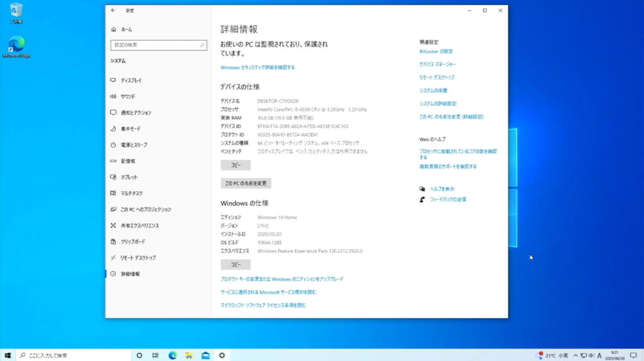
Task: Open the ホーム (Home) settings page
Action: pyautogui.click(x=126, y=30)
